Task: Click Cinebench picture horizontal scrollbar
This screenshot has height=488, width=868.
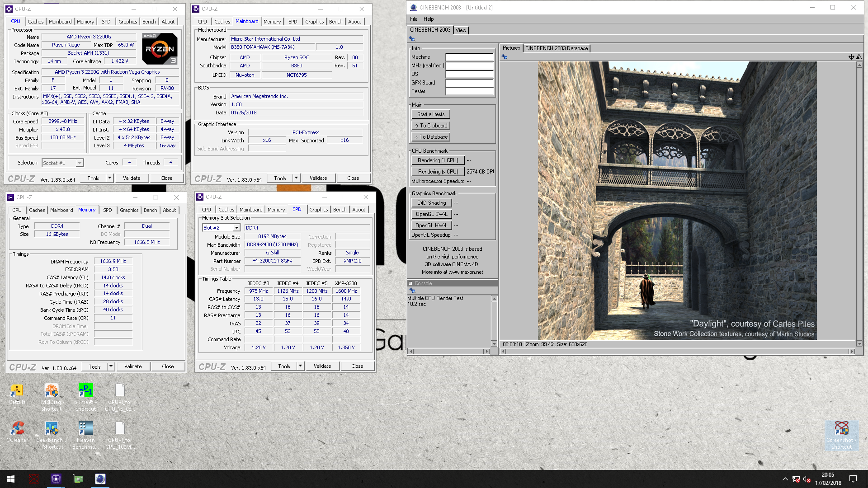Action: tap(677, 351)
